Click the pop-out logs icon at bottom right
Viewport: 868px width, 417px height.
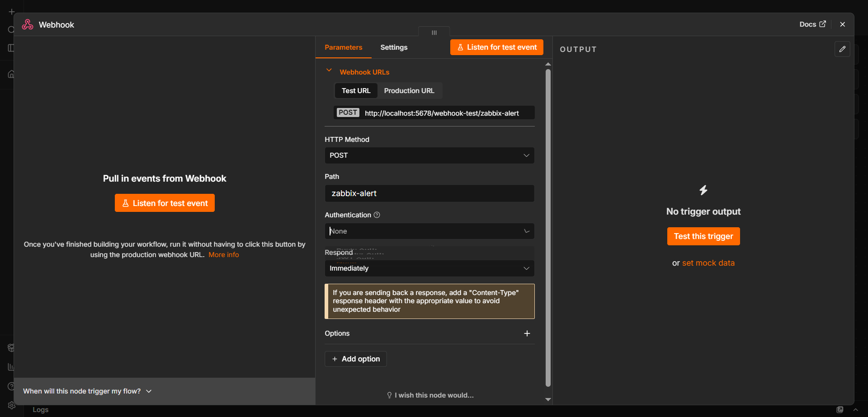coord(840,410)
